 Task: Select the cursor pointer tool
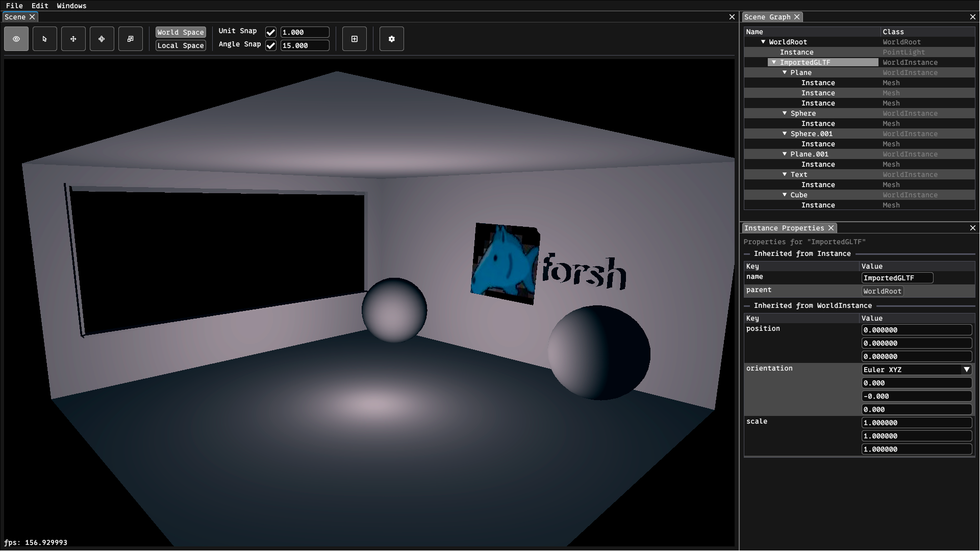(x=45, y=39)
